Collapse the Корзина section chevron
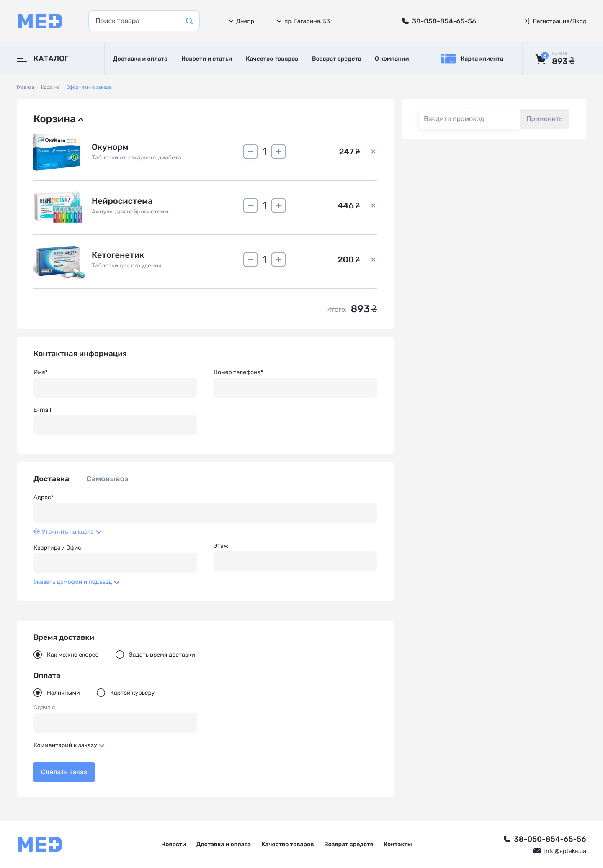Screen dimensions: 603x868 81,119
